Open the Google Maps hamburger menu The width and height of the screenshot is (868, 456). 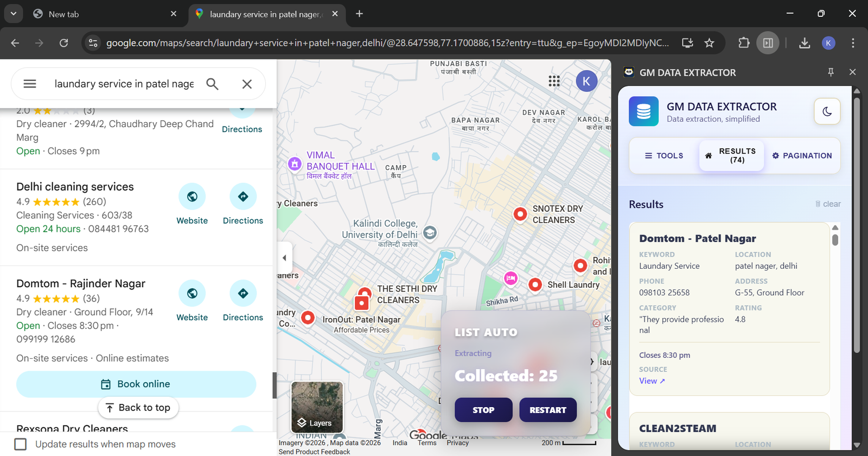tap(30, 84)
